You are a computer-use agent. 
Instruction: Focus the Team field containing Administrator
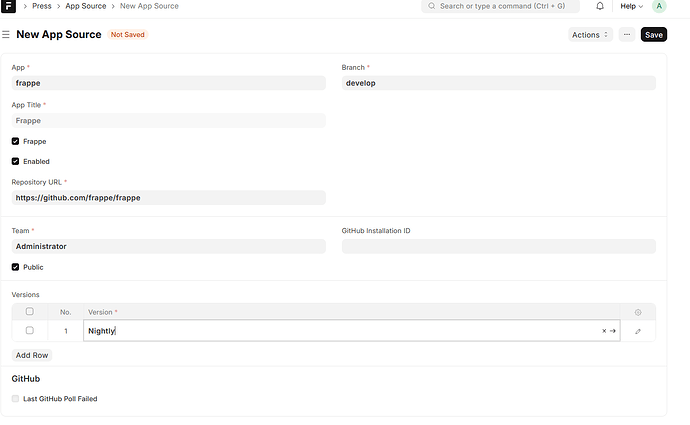tap(169, 246)
